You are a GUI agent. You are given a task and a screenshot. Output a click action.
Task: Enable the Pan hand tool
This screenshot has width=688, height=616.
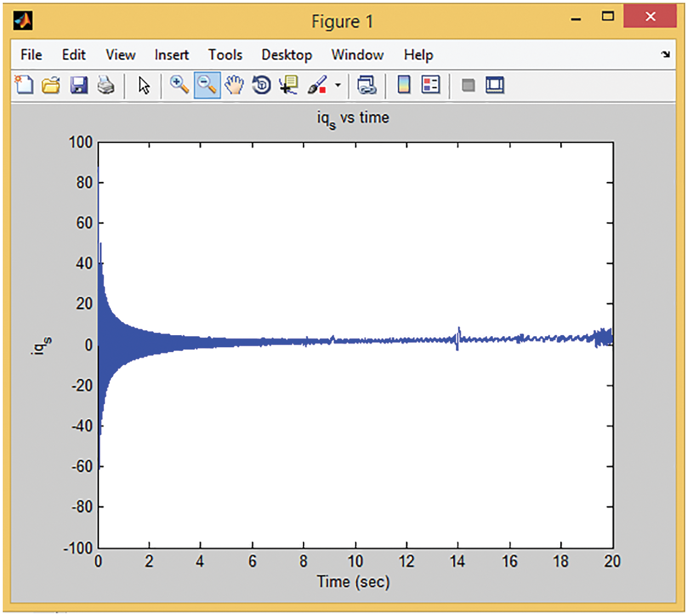[234, 85]
